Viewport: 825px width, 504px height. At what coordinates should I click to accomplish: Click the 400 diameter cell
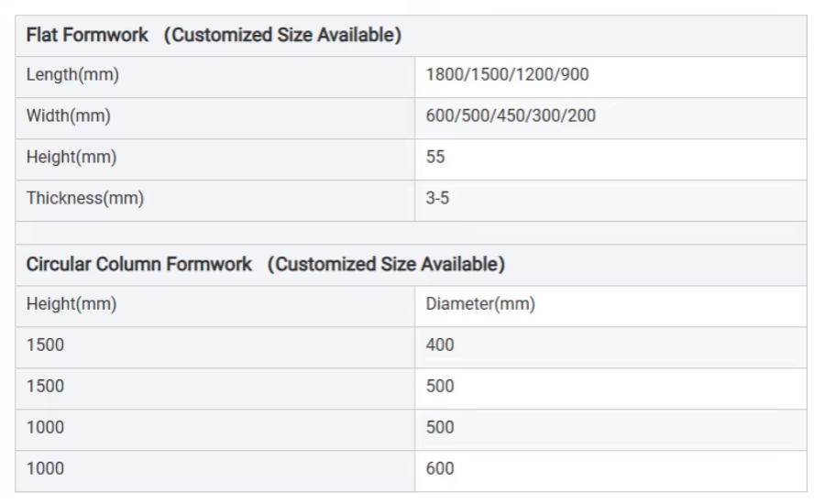(440, 345)
